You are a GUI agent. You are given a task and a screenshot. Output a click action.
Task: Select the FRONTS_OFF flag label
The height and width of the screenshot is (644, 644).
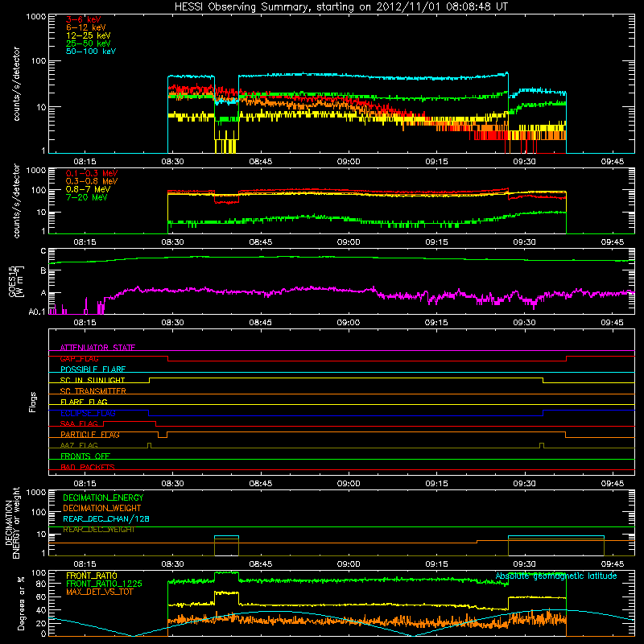tap(85, 456)
